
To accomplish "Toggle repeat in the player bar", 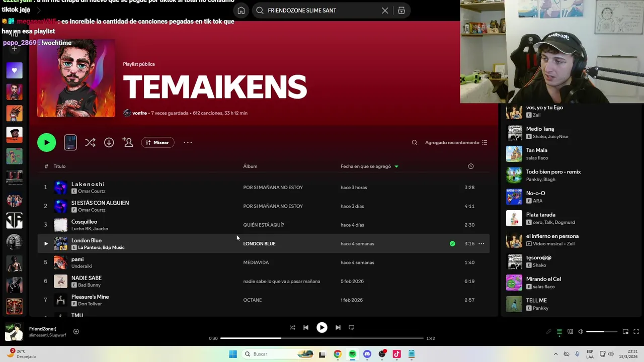I will coord(352,327).
